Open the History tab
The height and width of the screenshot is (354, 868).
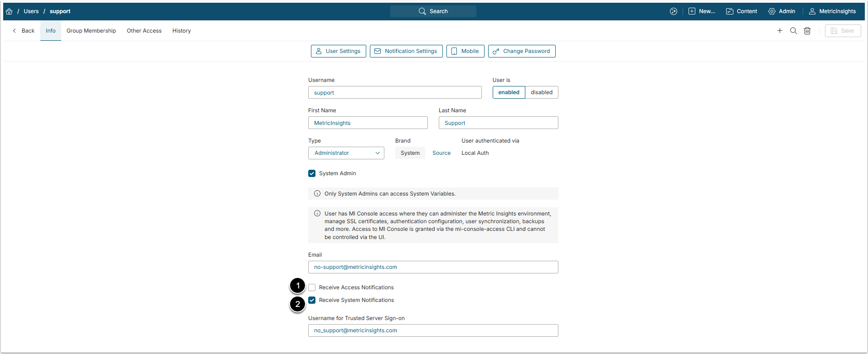pyautogui.click(x=181, y=31)
